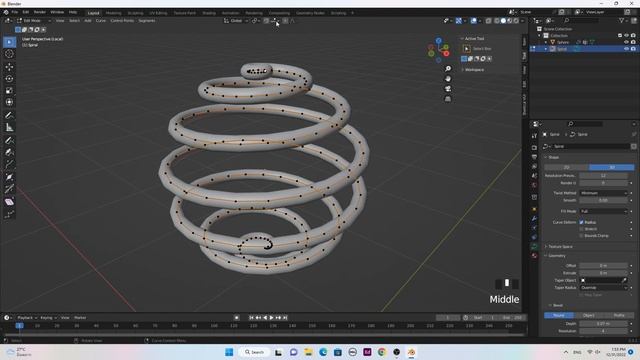Viewport: 640px width, 360px height.
Task: Open the Control Points menu
Action: pos(122,20)
